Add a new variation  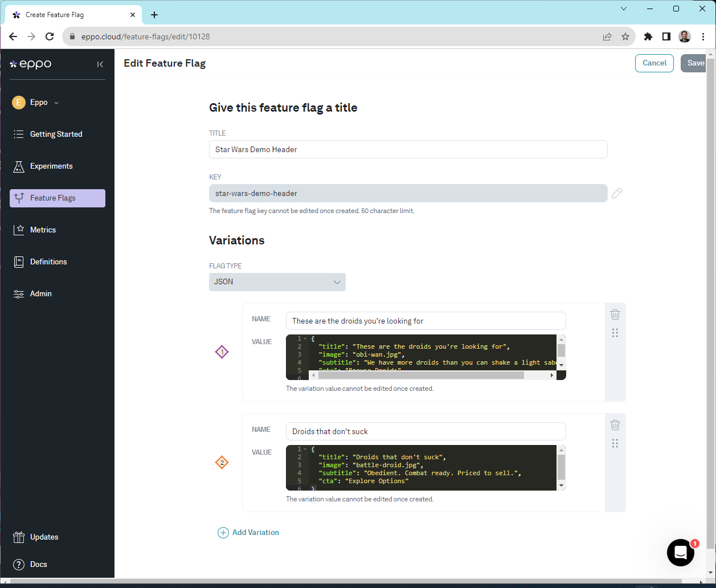(x=248, y=532)
